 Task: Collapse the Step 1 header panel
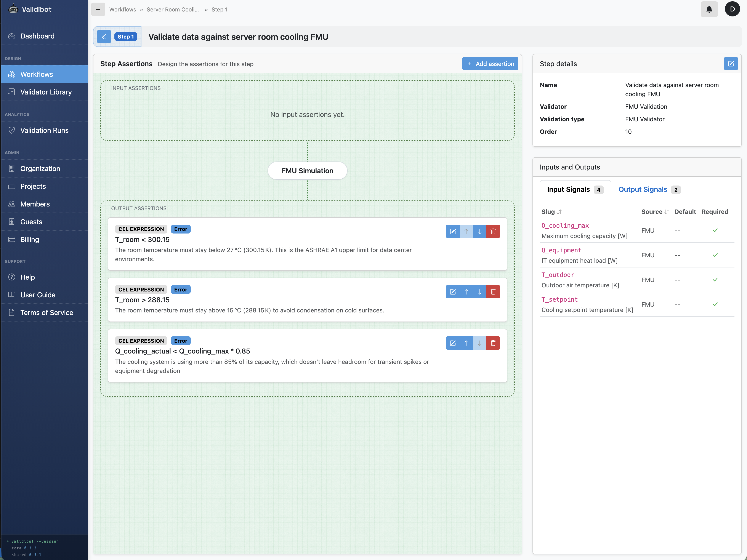(104, 37)
